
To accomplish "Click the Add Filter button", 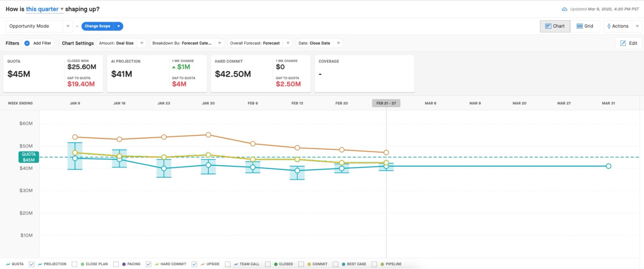I will [x=38, y=43].
